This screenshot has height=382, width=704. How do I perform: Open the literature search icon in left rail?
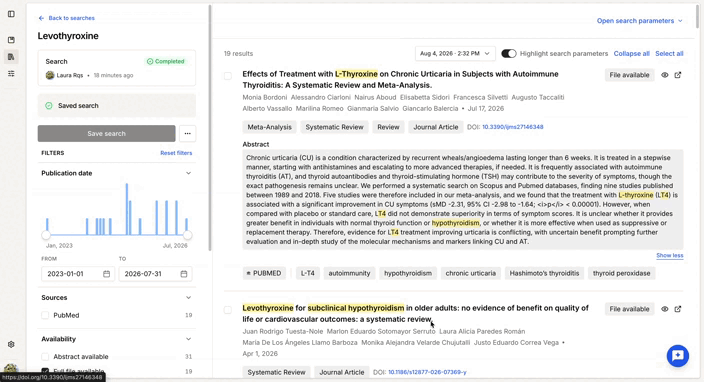pyautogui.click(x=11, y=57)
